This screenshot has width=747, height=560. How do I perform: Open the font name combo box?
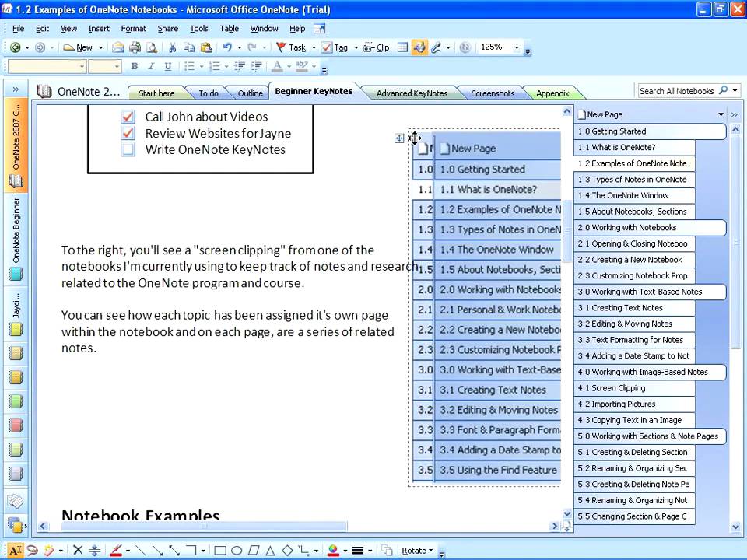pos(47,66)
